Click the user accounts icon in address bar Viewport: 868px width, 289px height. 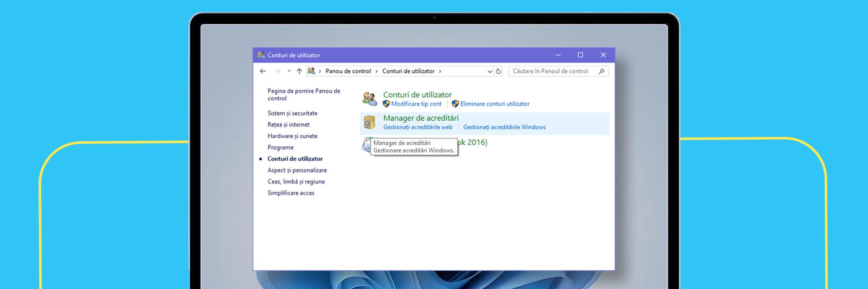click(311, 71)
